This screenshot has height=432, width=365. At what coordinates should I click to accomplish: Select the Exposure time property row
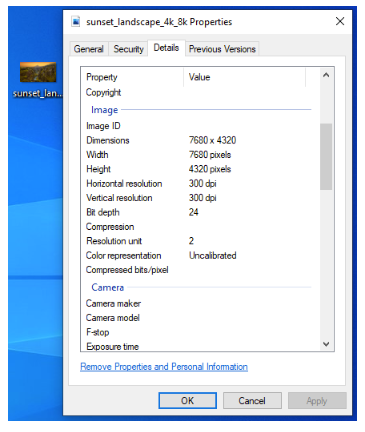point(112,346)
